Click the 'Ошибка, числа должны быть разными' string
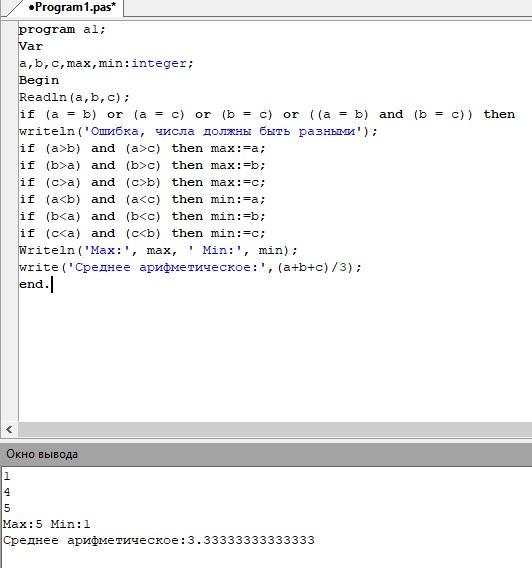Screen dimensions: 532x568 [223, 131]
